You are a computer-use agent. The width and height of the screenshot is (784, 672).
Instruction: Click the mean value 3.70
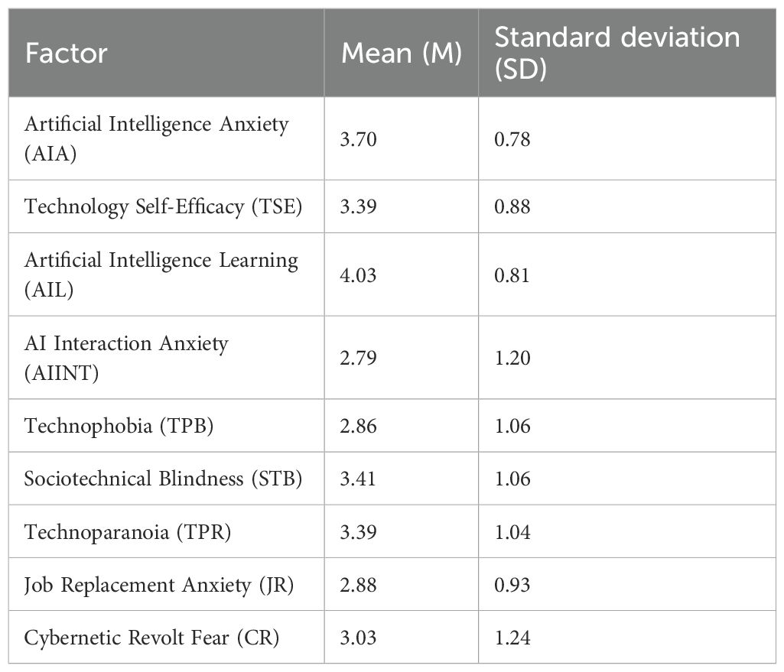(359, 139)
